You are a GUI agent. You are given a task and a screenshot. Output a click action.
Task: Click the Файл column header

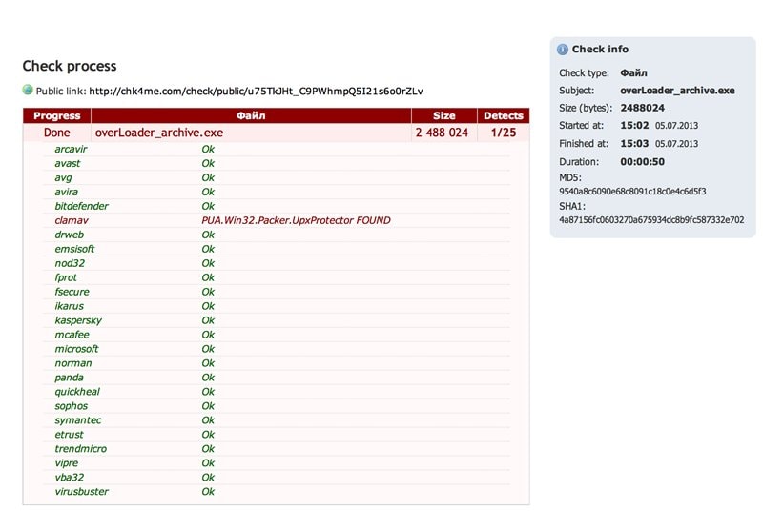point(251,116)
